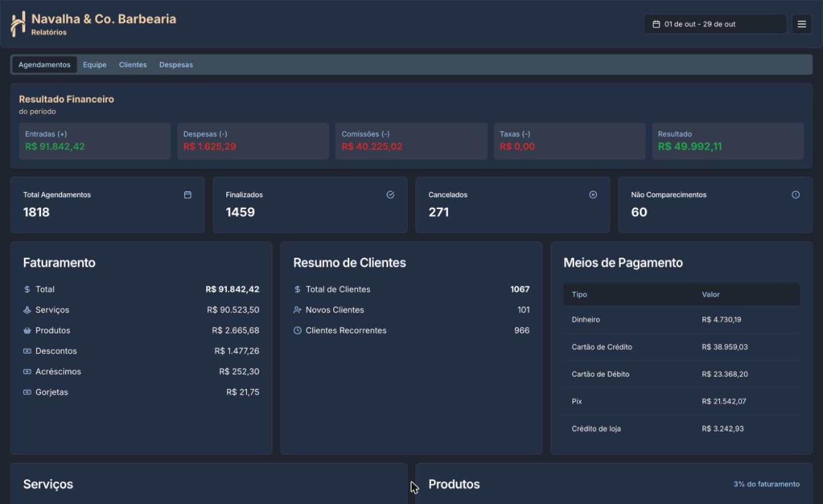823x504 pixels.
Task: Select the Dinheiro payment row
Action: pos(682,320)
